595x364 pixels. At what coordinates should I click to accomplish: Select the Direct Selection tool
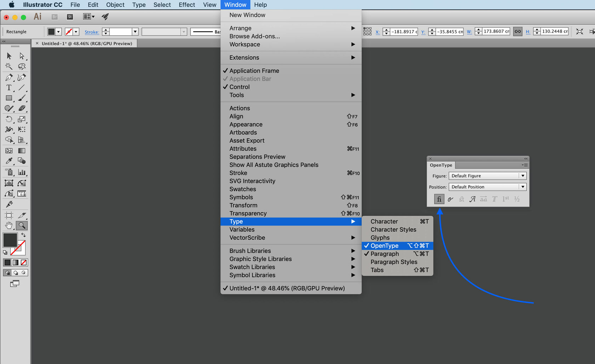pos(22,56)
